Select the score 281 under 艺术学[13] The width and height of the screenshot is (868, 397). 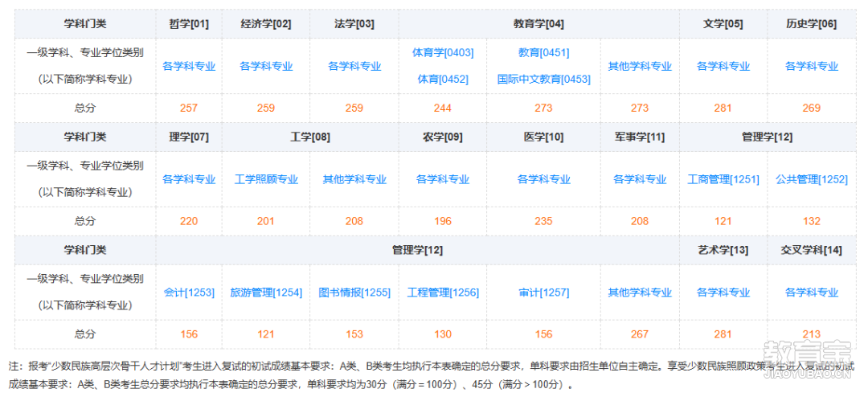tap(723, 334)
